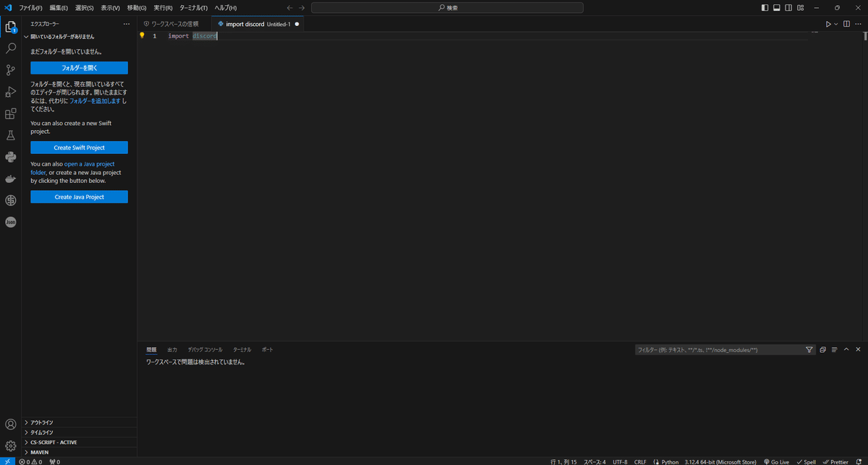Click the quick fix lightbulb on line 1
This screenshot has width=868, height=465.
(x=142, y=35)
